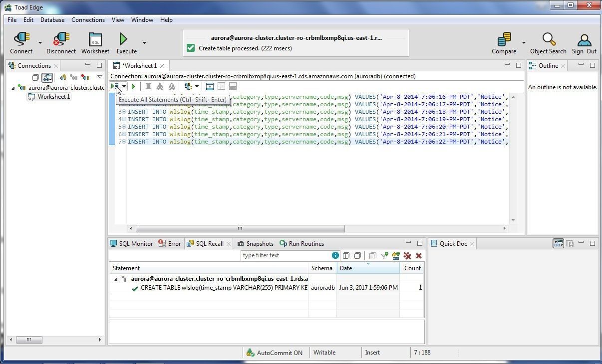
Task: Switch to the Error tab
Action: tap(170, 244)
